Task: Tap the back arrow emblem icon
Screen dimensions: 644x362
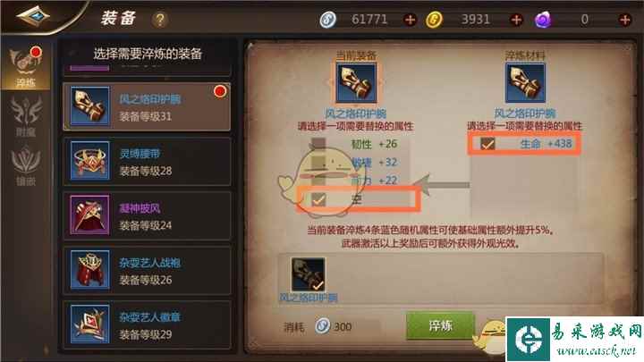Action: pyautogui.click(x=33, y=16)
